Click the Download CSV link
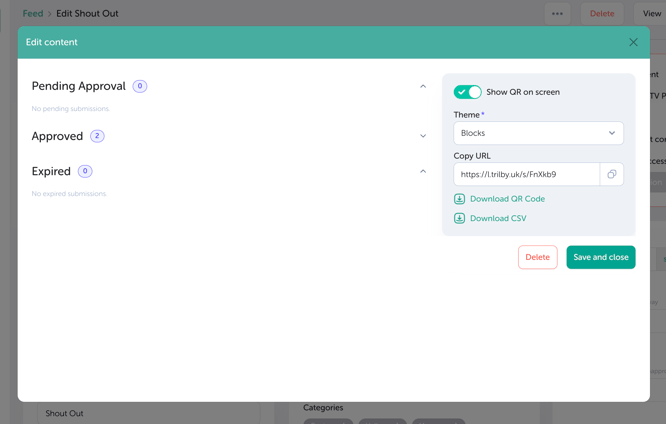666x424 pixels. (x=498, y=218)
